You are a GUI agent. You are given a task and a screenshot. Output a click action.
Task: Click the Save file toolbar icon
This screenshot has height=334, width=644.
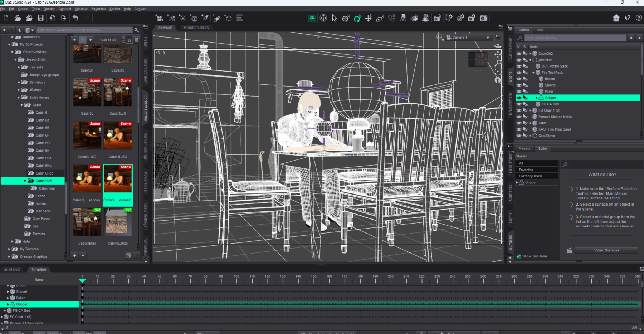(x=40, y=18)
